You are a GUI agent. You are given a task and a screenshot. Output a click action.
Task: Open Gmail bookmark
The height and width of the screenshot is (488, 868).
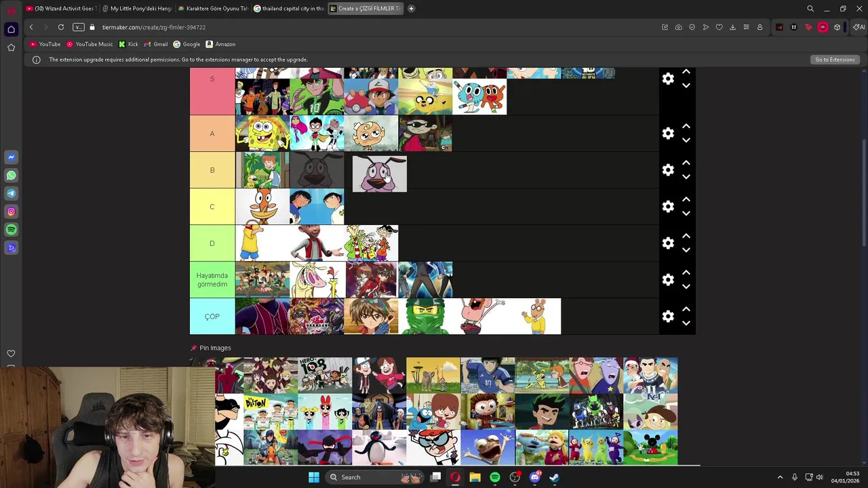point(155,44)
